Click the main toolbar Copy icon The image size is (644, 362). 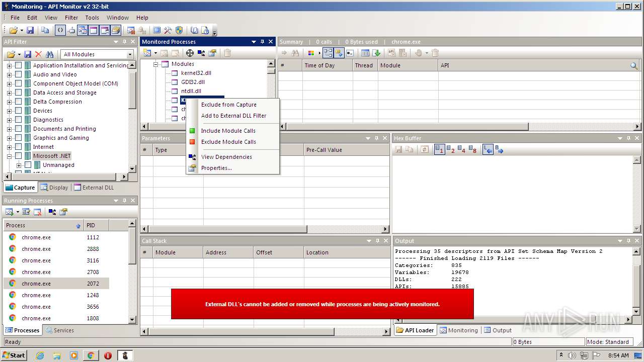(45, 31)
